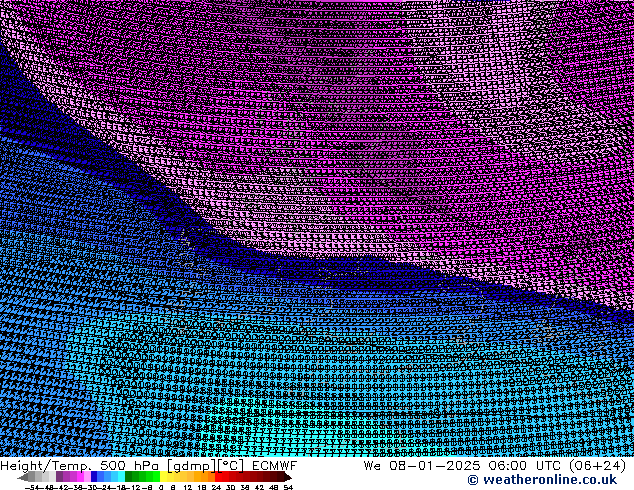
Task: Click the 'We 08-01-2025' date text
Action: [x=422, y=466]
